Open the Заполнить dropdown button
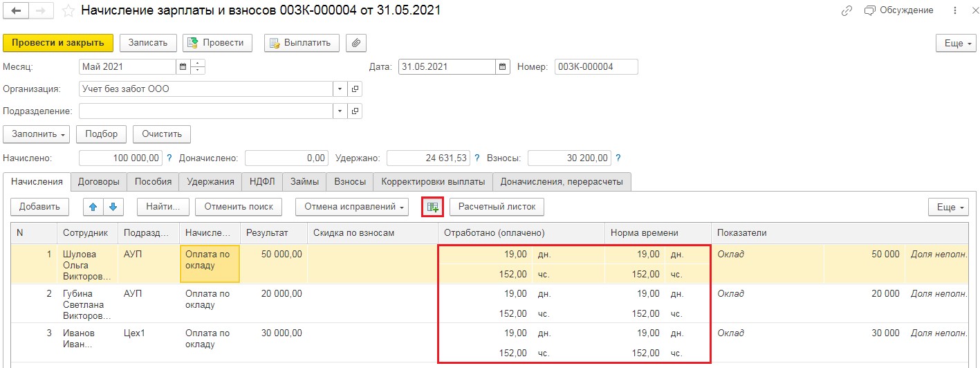The image size is (980, 368). tap(37, 134)
